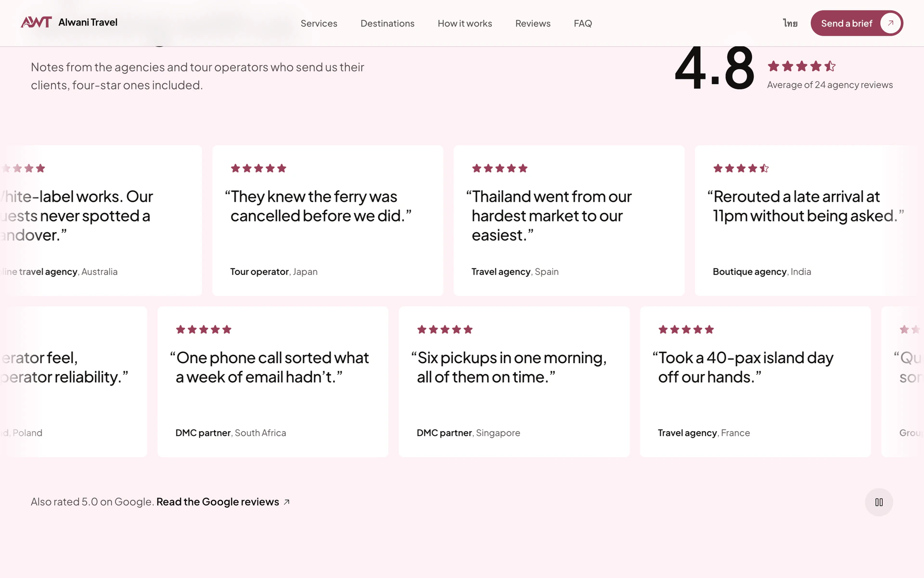Open the Alwani Travel home link
Viewport: 924px width, 578px height.
[x=69, y=22]
